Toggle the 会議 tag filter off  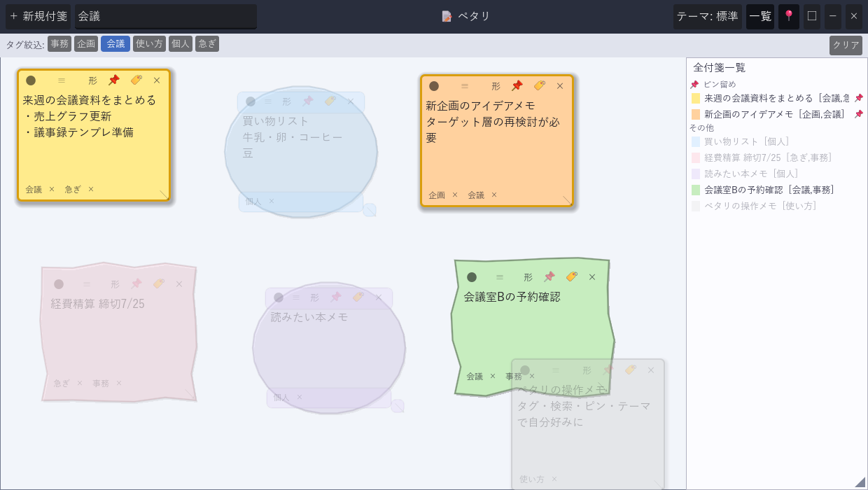coord(115,43)
